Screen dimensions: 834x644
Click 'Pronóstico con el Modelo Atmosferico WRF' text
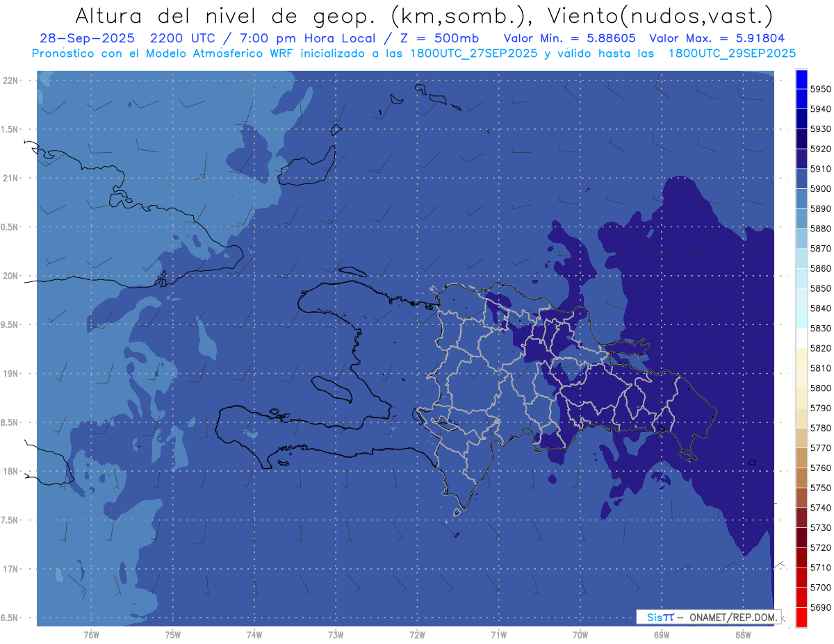pos(164,53)
